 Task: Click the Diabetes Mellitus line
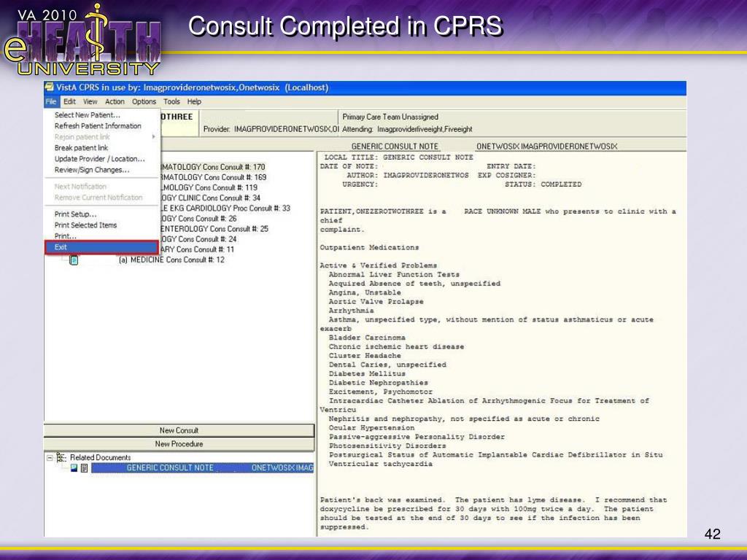(367, 374)
